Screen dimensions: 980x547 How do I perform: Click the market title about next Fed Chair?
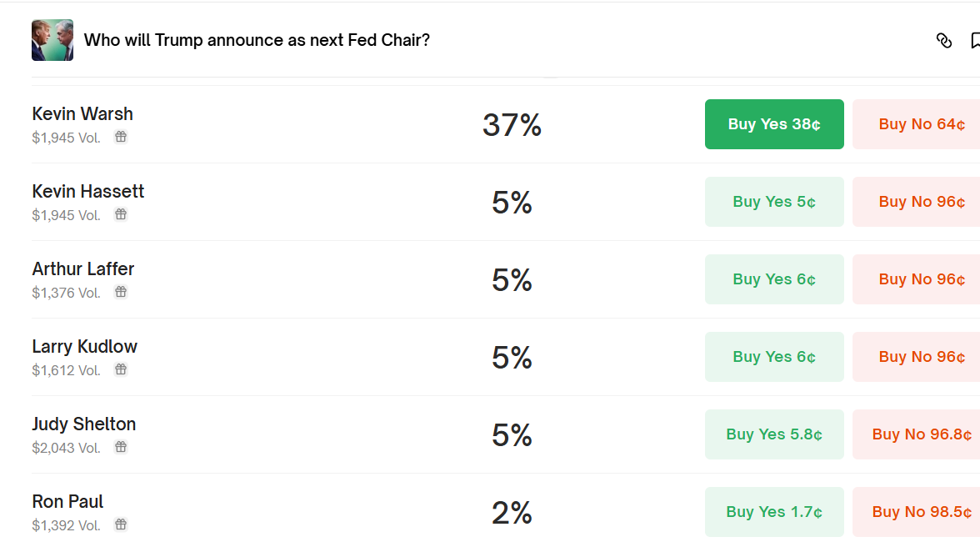257,40
